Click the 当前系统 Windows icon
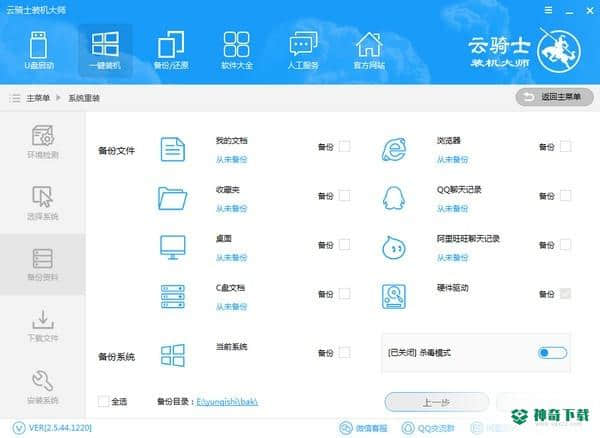Image resolution: width=600 pixels, height=438 pixels. coord(173,355)
